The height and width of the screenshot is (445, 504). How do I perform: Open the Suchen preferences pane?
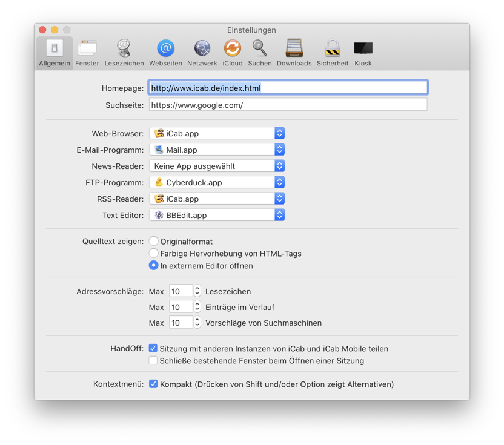tap(260, 53)
